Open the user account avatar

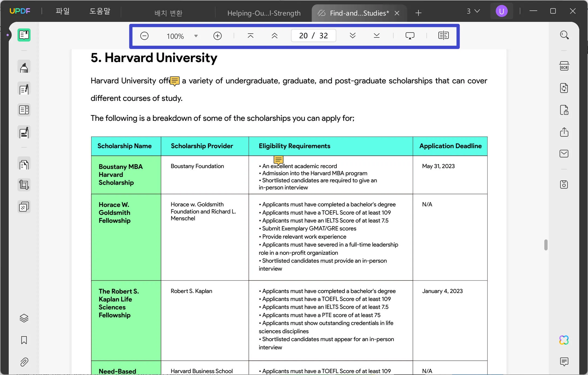point(501,11)
